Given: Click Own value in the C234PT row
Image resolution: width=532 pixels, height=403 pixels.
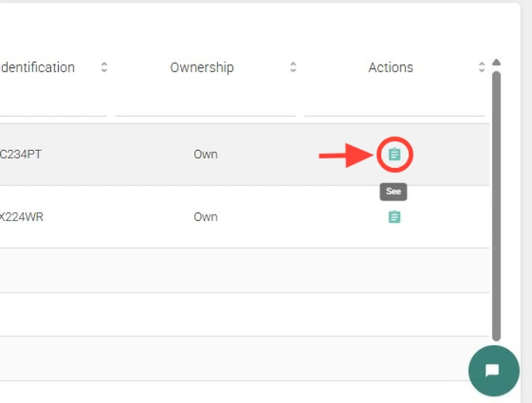Looking at the screenshot, I should point(205,154).
